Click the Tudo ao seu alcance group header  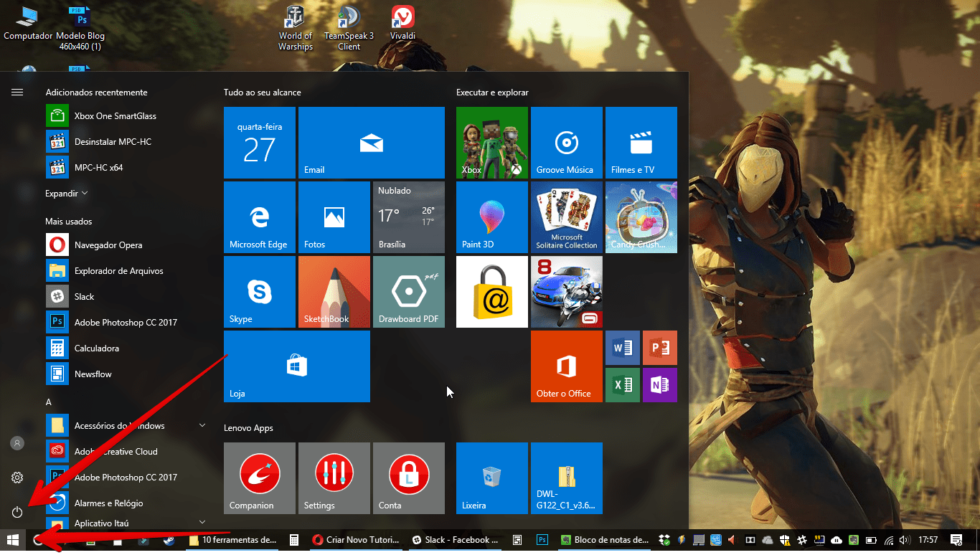pos(263,92)
